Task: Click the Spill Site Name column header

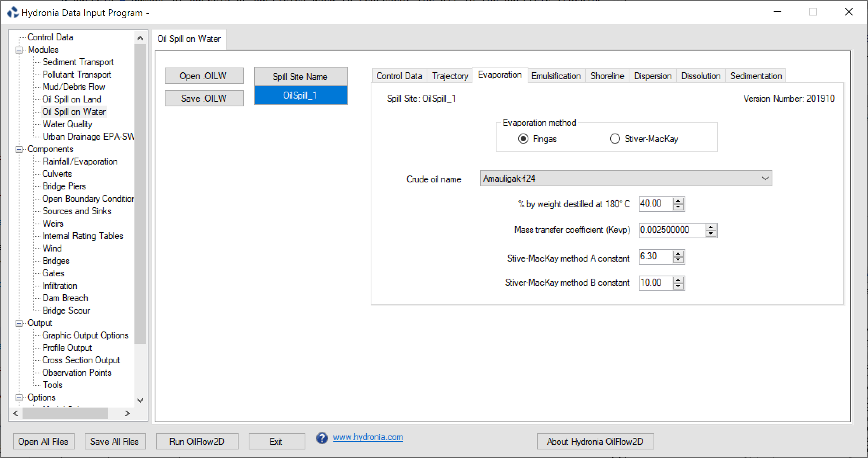Action: (301, 76)
